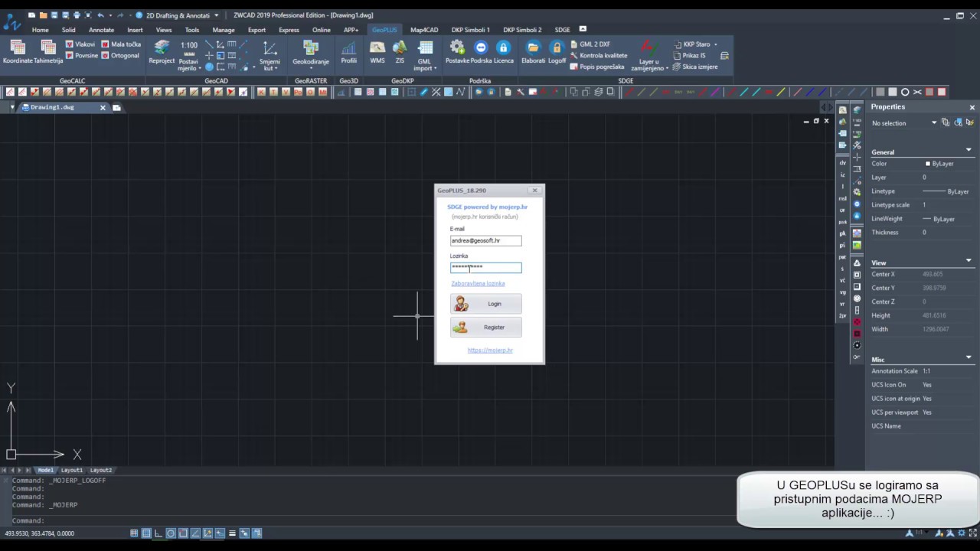The height and width of the screenshot is (551, 980).
Task: Select the Mala točka tool
Action: [x=121, y=44]
